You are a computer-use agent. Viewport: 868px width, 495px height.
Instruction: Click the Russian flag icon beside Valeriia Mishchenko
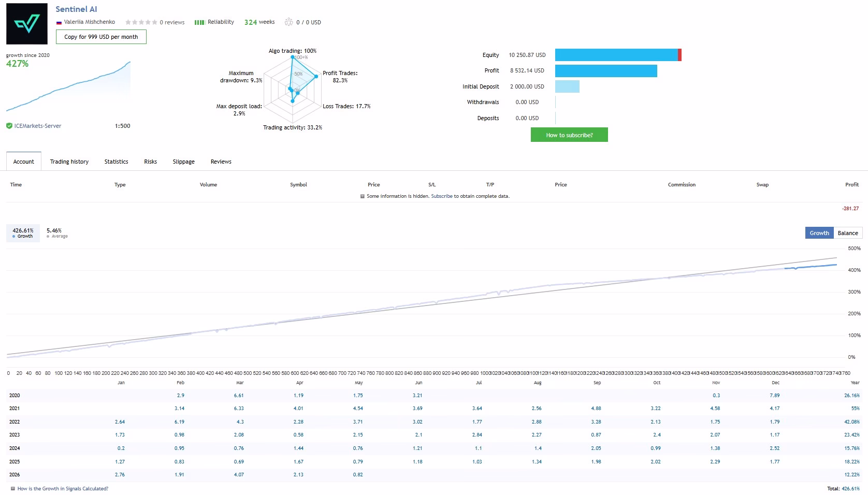click(x=59, y=22)
